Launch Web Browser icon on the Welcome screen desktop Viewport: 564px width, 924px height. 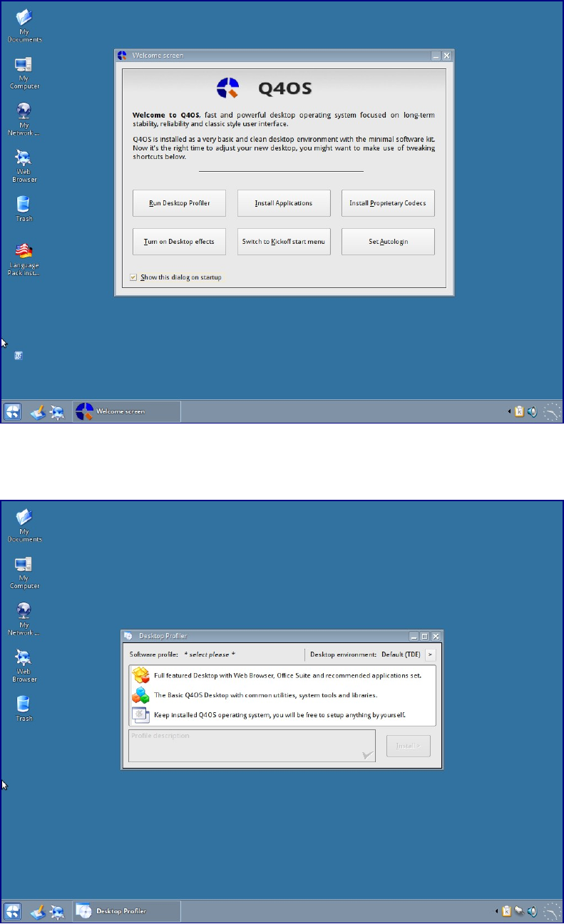(24, 165)
